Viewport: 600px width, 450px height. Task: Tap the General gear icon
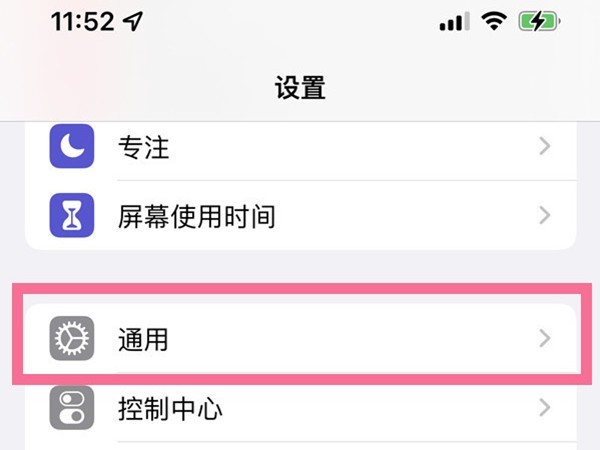click(71, 339)
